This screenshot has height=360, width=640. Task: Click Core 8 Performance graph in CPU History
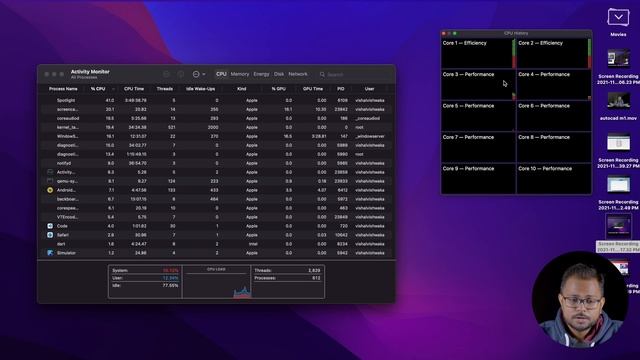click(554, 148)
